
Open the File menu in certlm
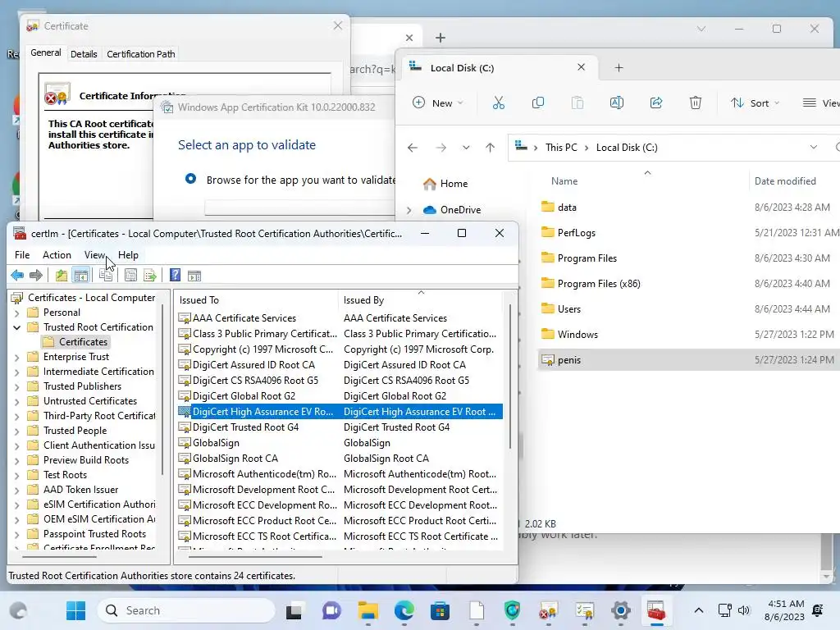[x=22, y=255]
